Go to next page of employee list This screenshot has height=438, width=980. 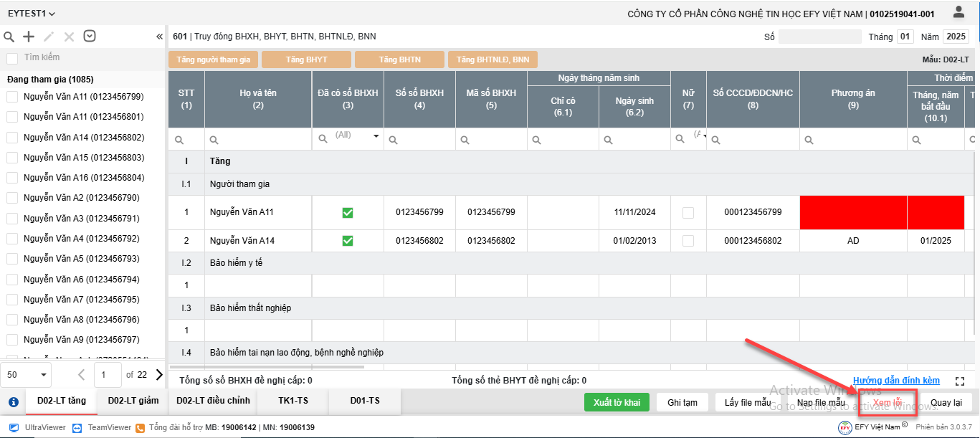(159, 374)
